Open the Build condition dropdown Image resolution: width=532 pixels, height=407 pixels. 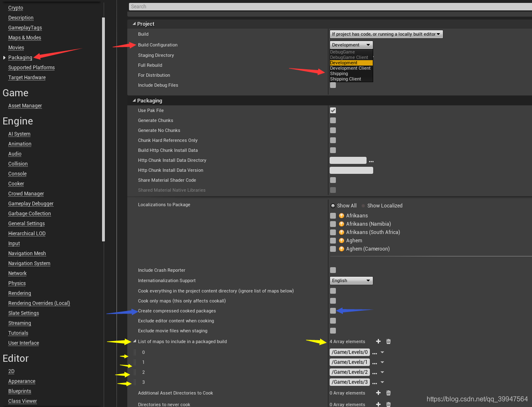click(x=386, y=34)
